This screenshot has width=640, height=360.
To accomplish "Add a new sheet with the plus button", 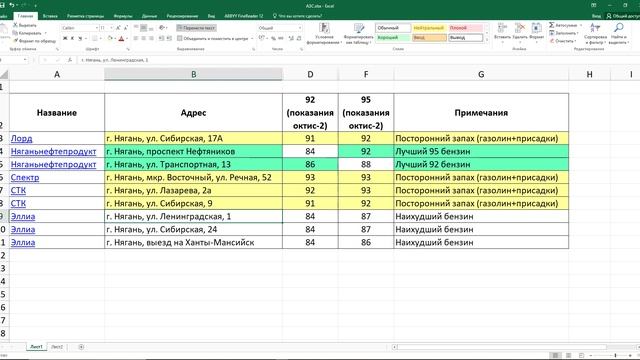I will click(81, 347).
